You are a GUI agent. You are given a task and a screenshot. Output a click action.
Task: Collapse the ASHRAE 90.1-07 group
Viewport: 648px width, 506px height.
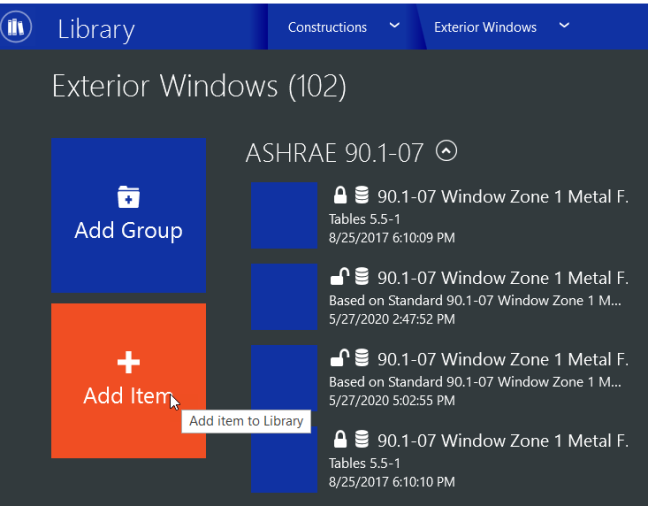pos(447,152)
